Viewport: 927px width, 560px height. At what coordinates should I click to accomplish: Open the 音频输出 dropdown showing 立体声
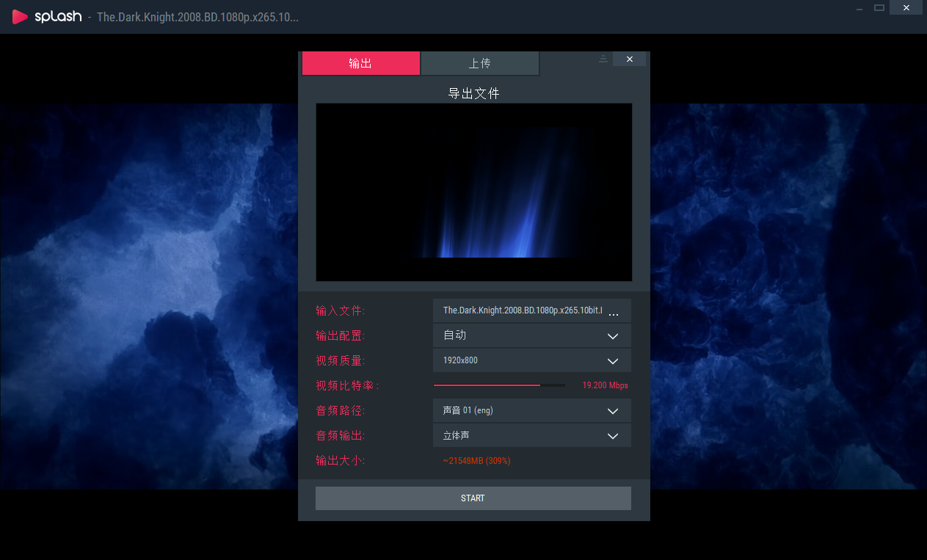tap(532, 435)
